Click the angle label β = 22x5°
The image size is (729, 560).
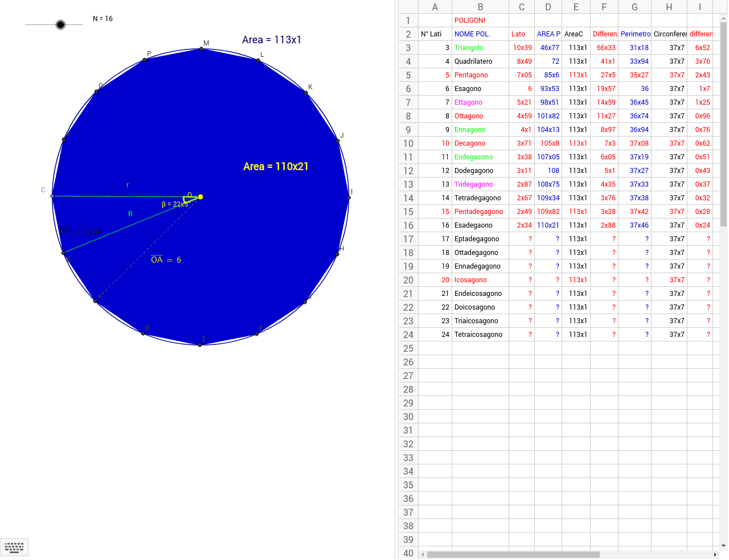tap(175, 204)
